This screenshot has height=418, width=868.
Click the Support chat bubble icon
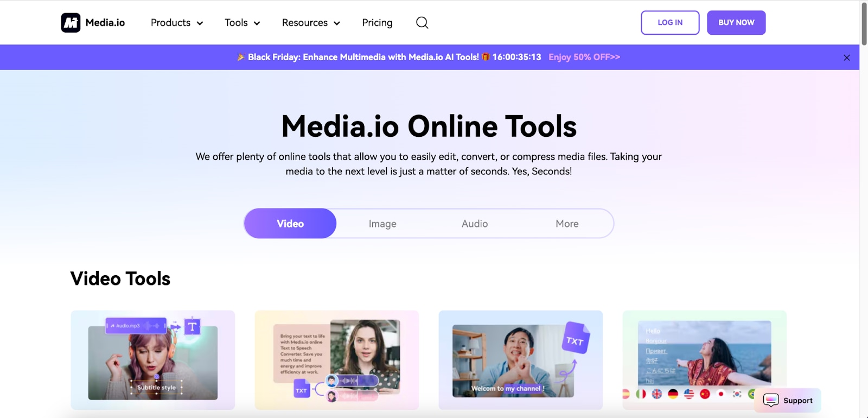[x=771, y=401]
